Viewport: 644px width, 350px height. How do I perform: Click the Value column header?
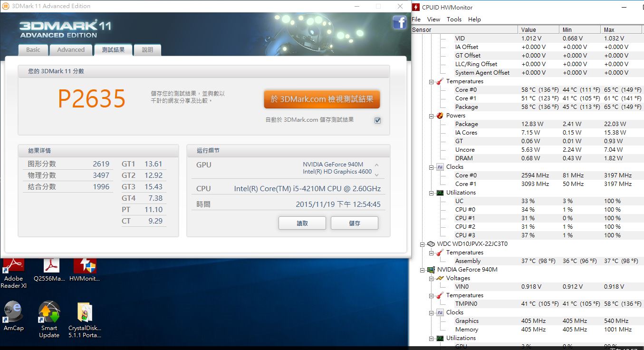(x=538, y=29)
